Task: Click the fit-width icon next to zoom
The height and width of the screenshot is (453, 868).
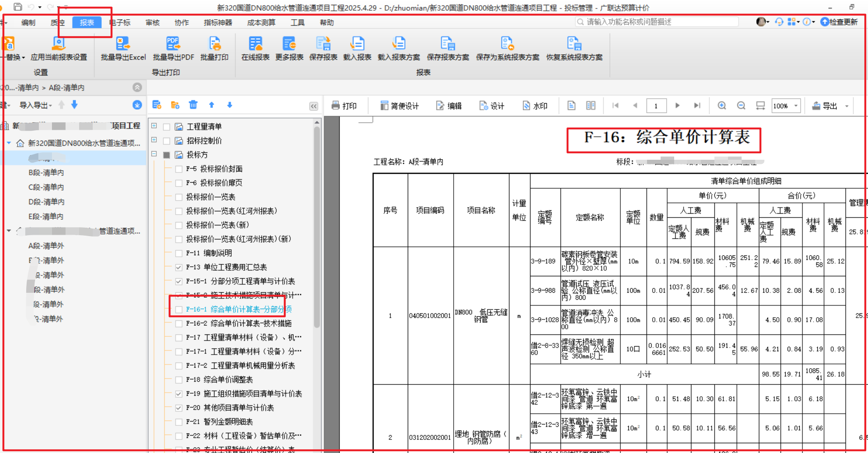Action: point(760,106)
